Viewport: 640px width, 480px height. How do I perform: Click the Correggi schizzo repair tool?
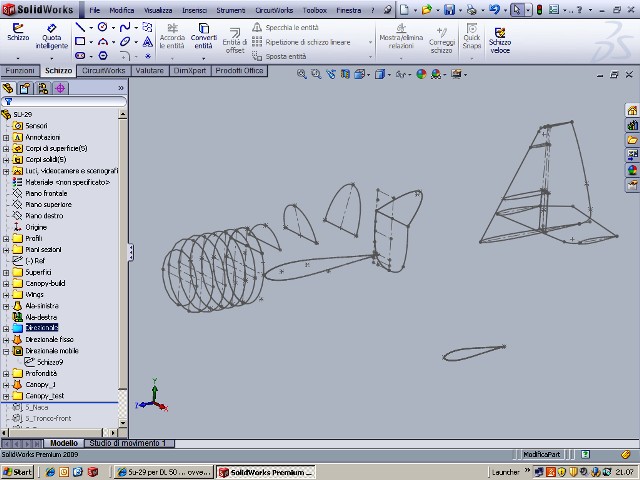(442, 36)
